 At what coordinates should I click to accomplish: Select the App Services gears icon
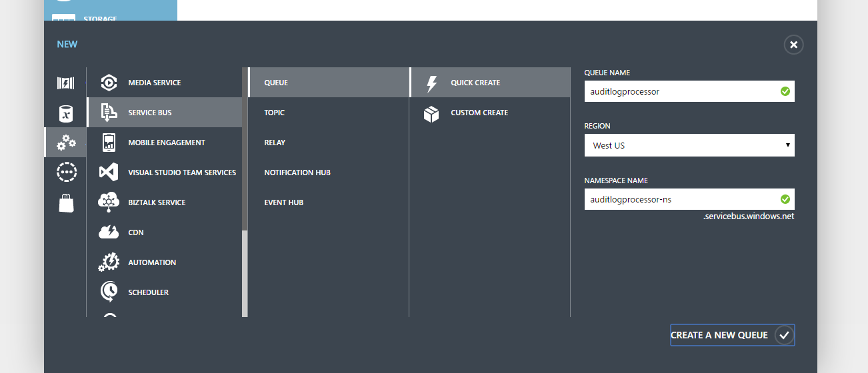(x=65, y=143)
